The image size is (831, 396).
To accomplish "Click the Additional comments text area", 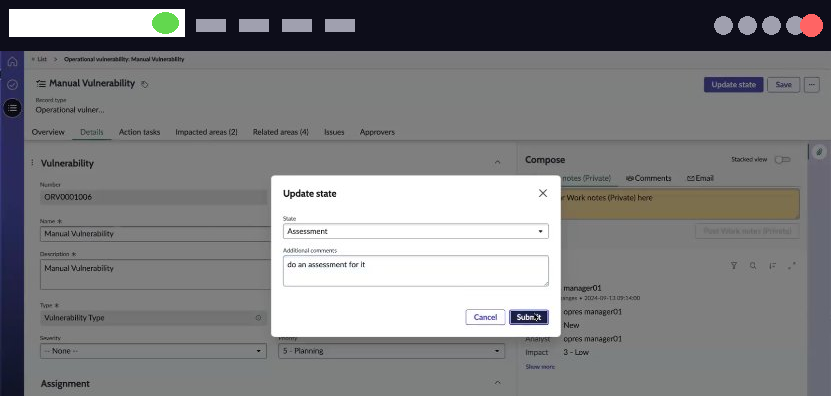I will pos(416,271).
